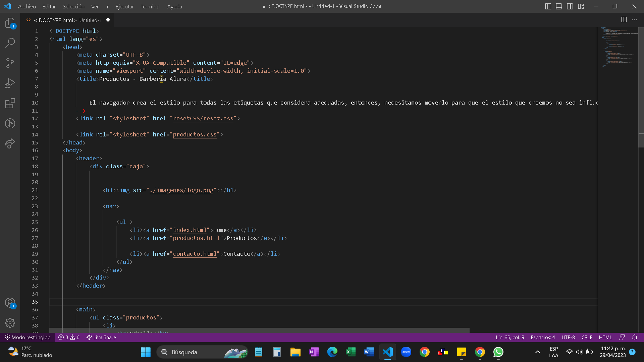The height and width of the screenshot is (362, 644).
Task: Change language mode via HTML
Action: click(605, 338)
